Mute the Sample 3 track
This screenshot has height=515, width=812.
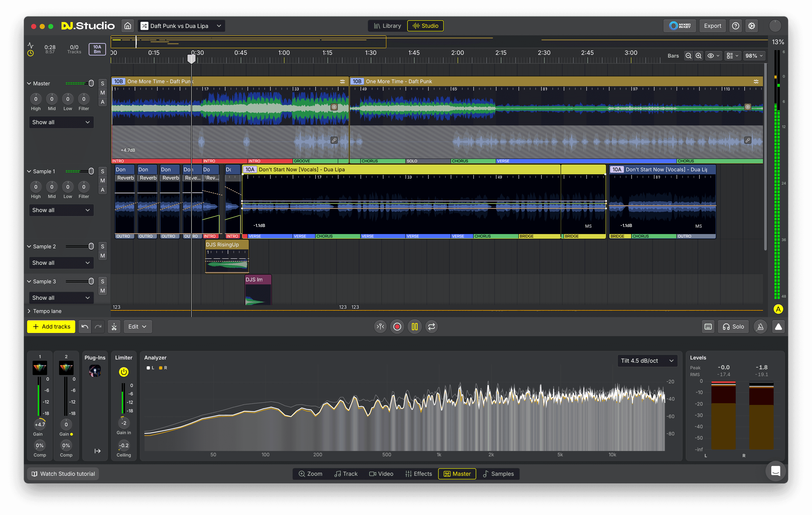(x=103, y=291)
